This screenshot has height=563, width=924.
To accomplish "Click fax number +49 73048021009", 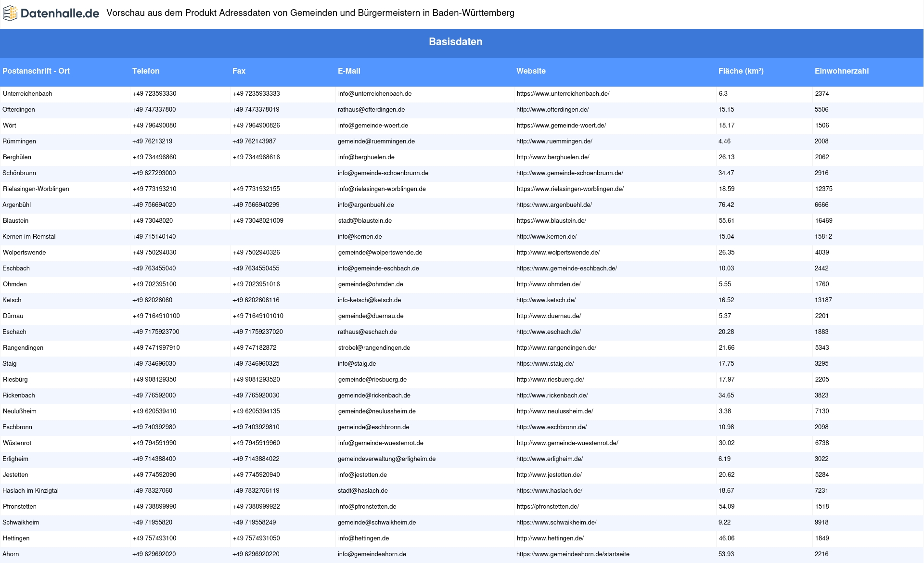I will pyautogui.click(x=258, y=221).
